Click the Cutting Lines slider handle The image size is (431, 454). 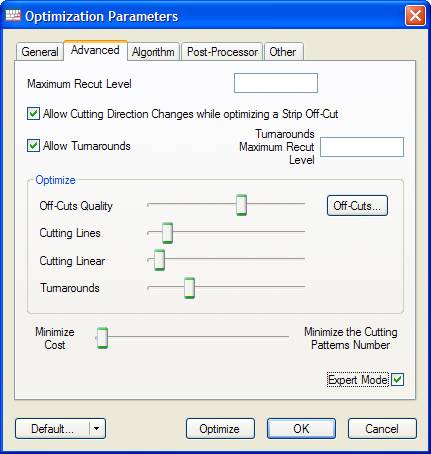coord(167,233)
